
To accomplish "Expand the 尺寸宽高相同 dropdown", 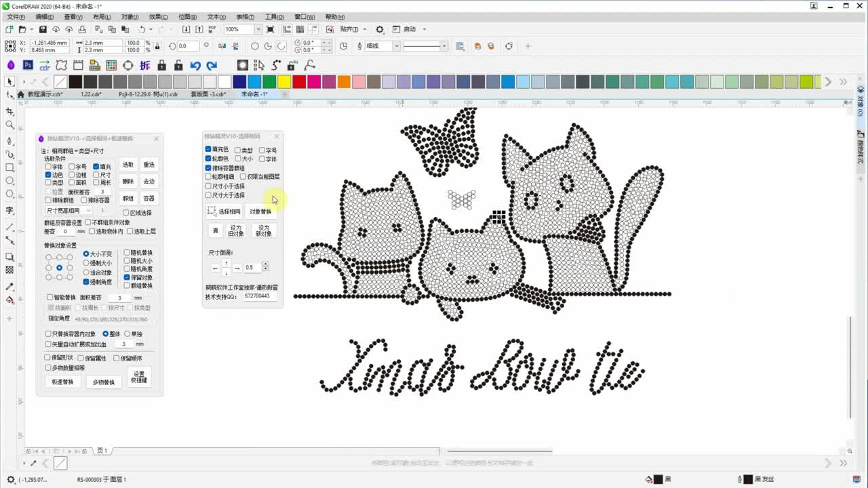I will (x=88, y=211).
